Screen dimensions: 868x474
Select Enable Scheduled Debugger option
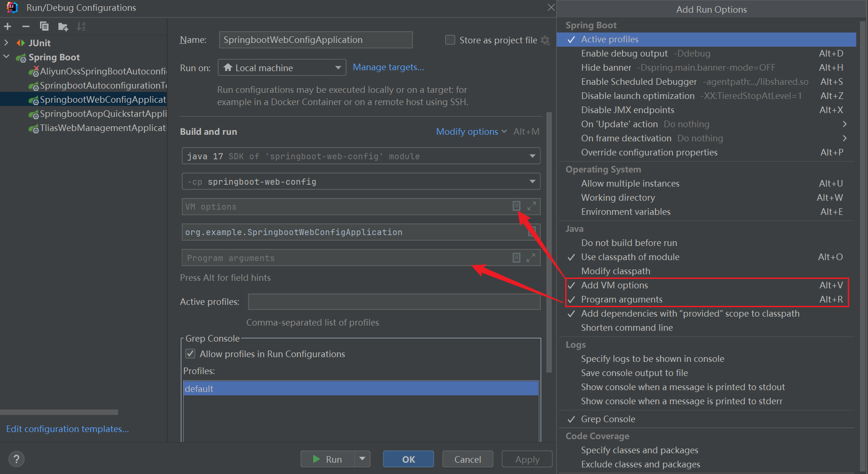pyautogui.click(x=706, y=82)
